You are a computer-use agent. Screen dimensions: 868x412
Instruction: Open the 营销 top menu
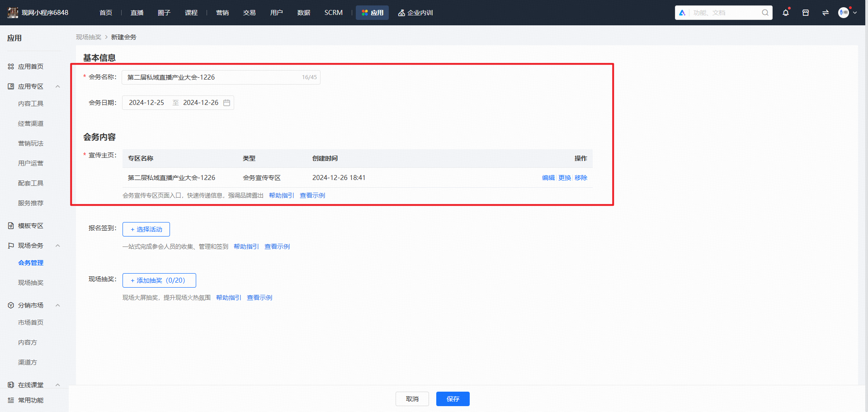(222, 13)
